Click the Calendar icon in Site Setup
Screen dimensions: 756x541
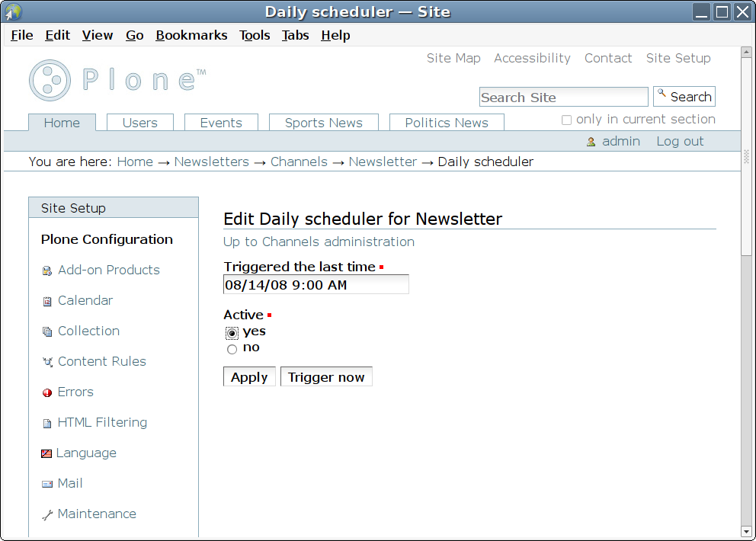[47, 301]
